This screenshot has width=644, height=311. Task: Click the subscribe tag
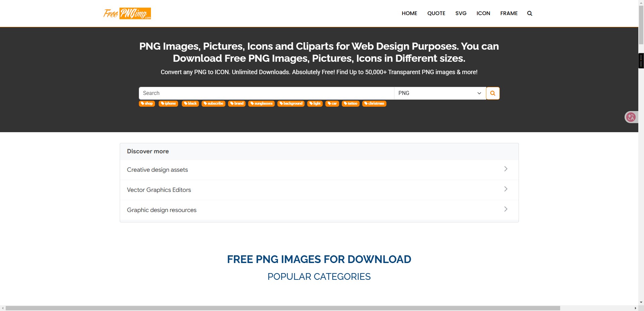pyautogui.click(x=213, y=104)
